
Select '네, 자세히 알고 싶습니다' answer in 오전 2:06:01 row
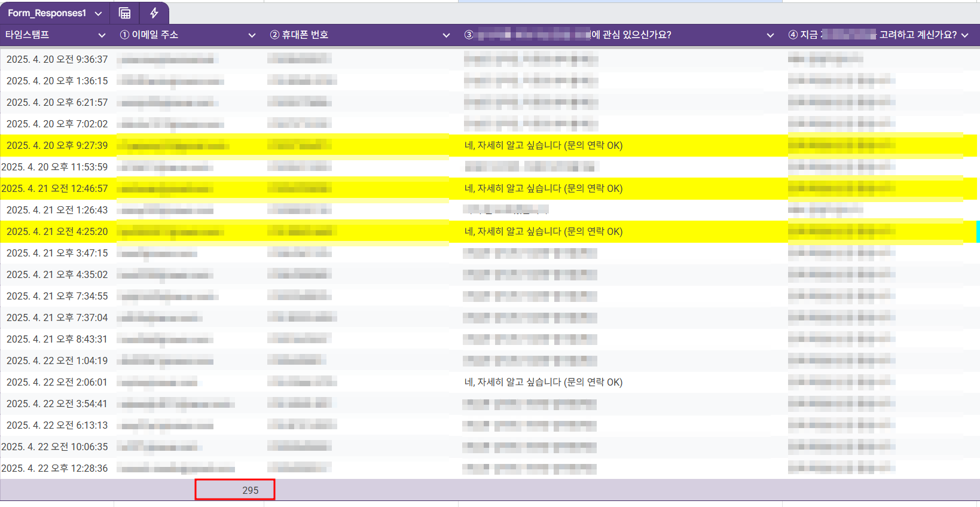pos(544,382)
